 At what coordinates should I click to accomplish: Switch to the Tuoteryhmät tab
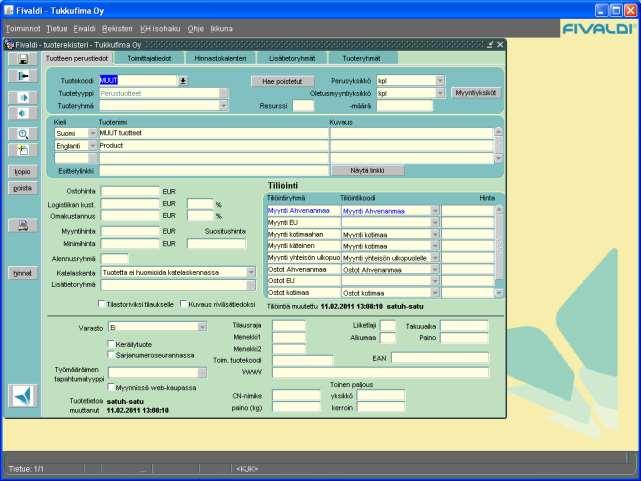361,58
